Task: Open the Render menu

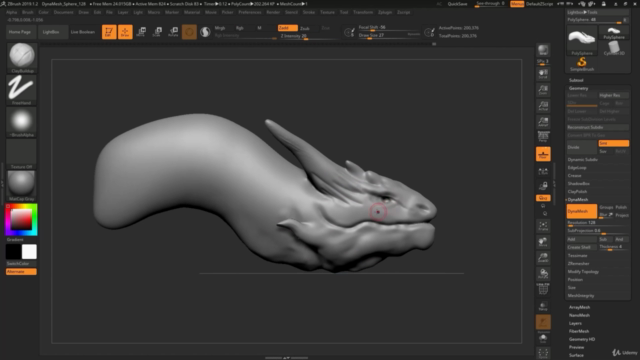Action: tap(273, 12)
